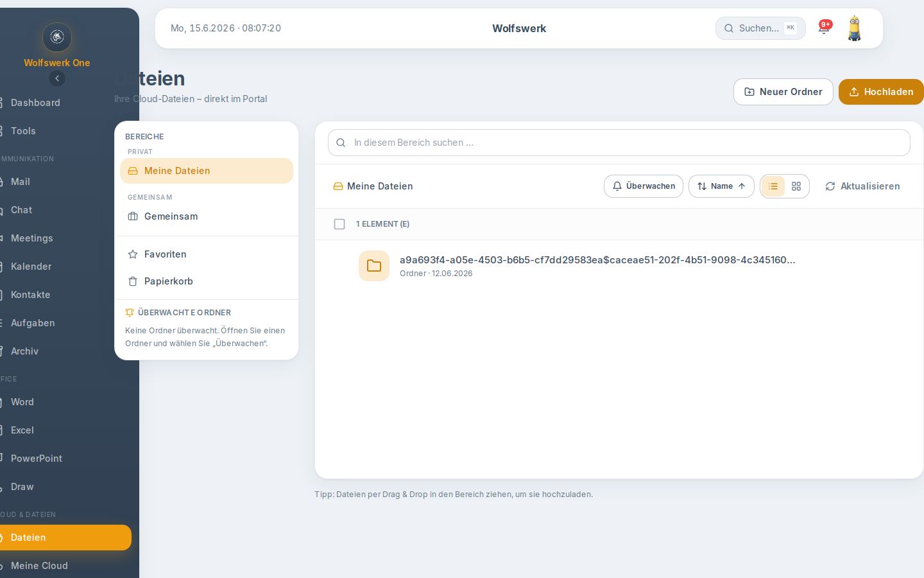Click the Favoriten star icon
924x578 pixels.
[x=133, y=254]
